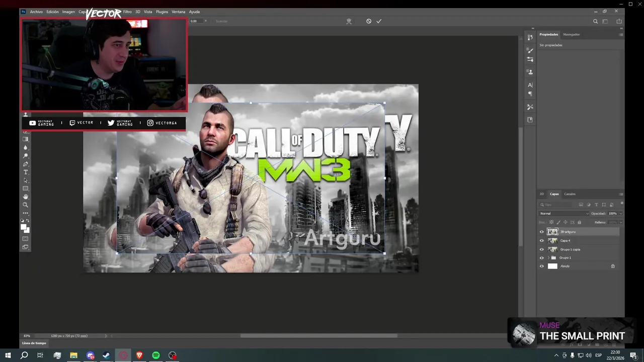644x362 pixels.
Task: Hide the Grupo 1 copia layer
Action: pyautogui.click(x=542, y=249)
